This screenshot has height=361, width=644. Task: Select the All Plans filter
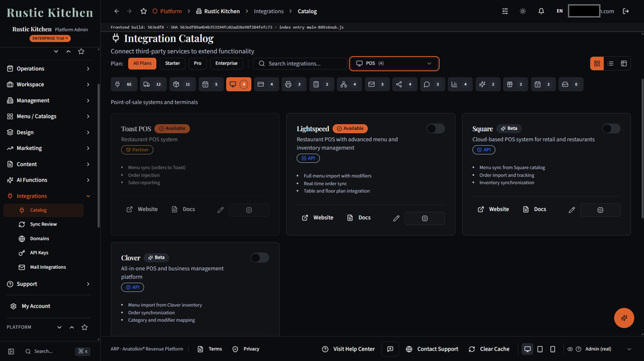click(142, 63)
